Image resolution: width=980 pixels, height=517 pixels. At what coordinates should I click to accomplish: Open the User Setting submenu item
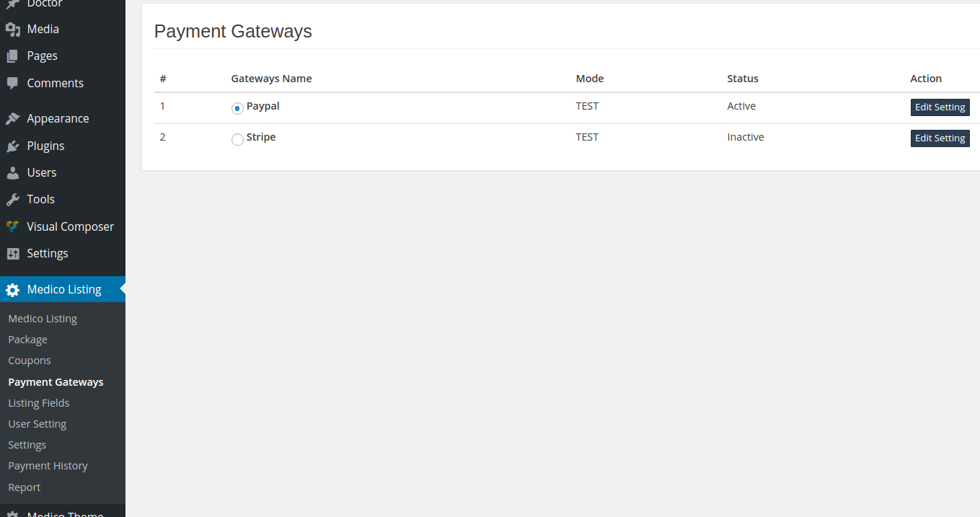coord(37,424)
